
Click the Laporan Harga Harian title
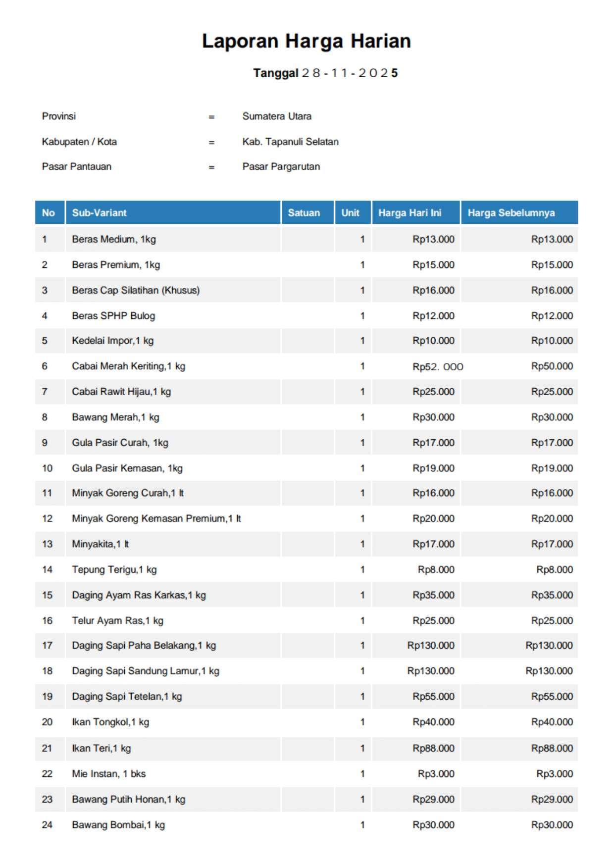pos(306,41)
